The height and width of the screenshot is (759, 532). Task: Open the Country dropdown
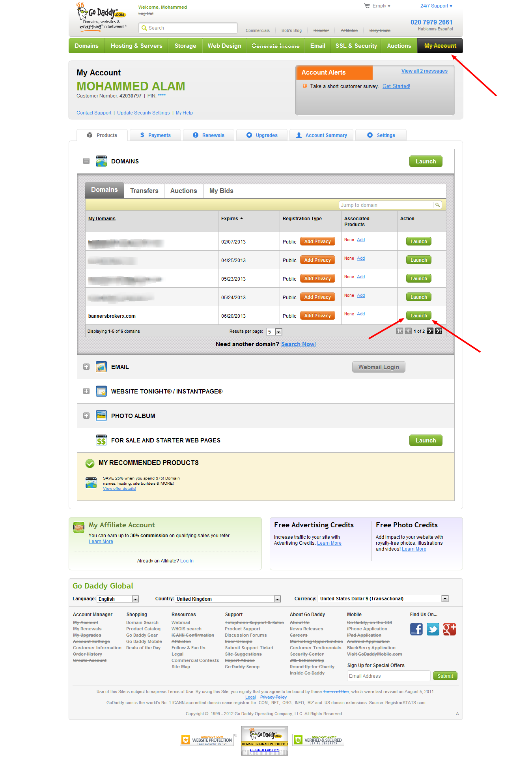pyautogui.click(x=228, y=599)
